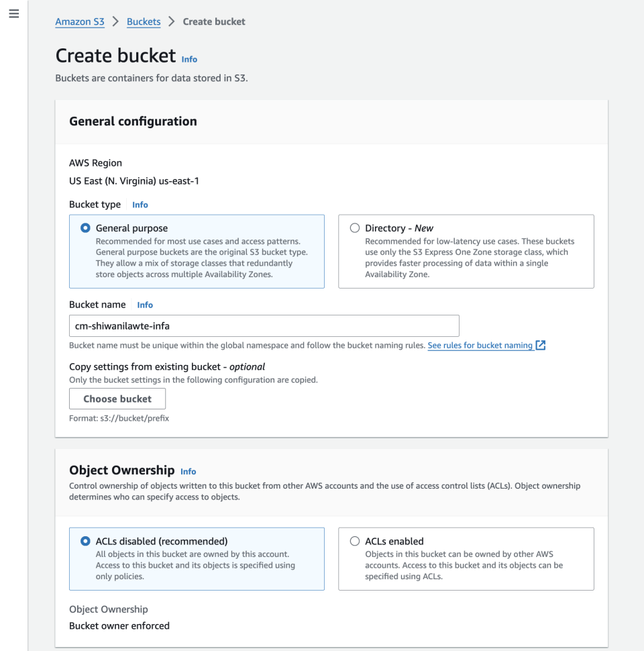Open the Bucket type Info link
Screen dimensions: 644x651
point(140,205)
